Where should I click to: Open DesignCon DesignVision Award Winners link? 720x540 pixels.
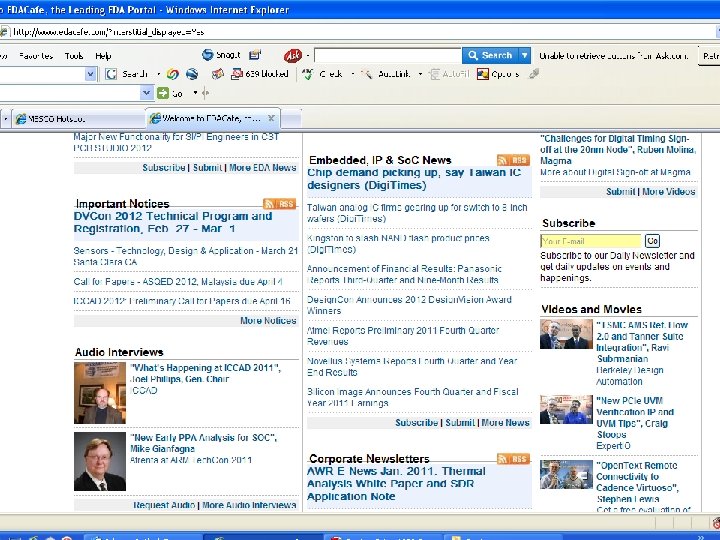coord(409,305)
